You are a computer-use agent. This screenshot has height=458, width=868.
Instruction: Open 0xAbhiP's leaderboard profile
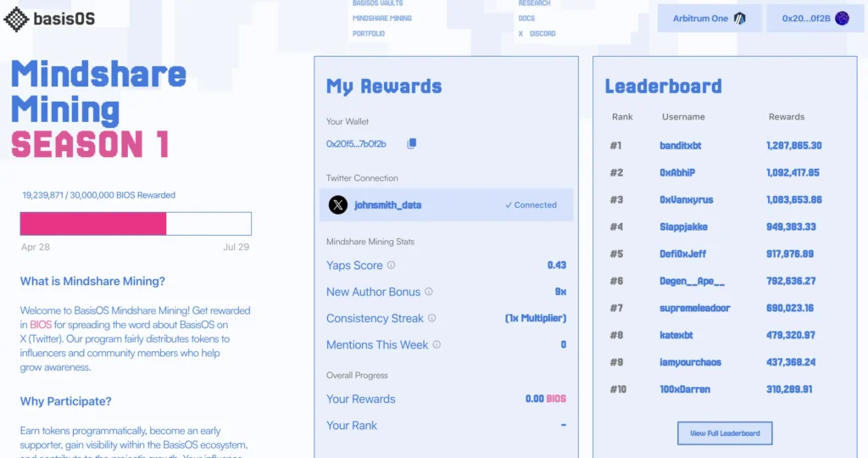pos(677,173)
